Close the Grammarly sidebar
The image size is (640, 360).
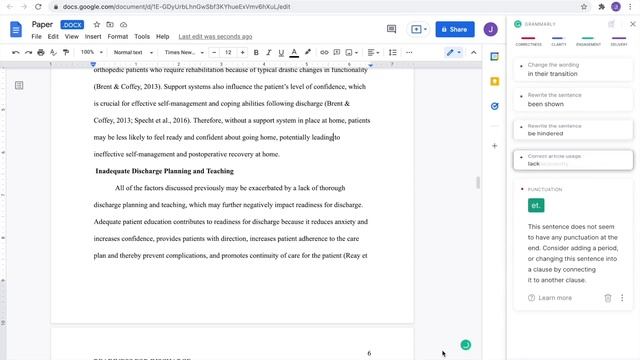[633, 24]
